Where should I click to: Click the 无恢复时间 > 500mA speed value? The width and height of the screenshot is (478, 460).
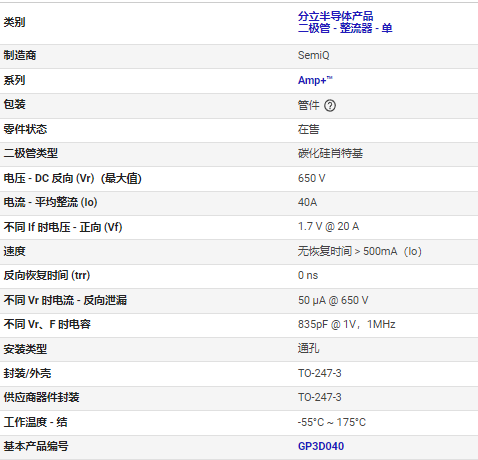pos(359,251)
